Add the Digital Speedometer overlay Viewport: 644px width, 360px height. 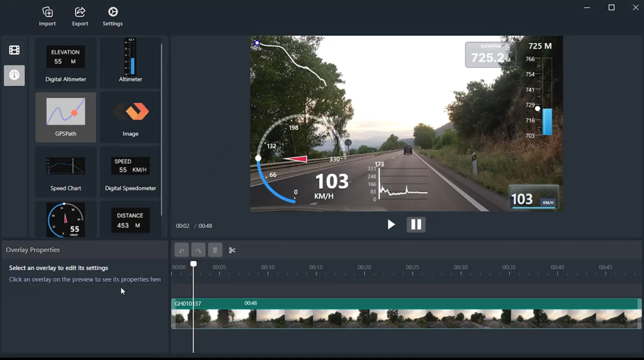pos(130,172)
